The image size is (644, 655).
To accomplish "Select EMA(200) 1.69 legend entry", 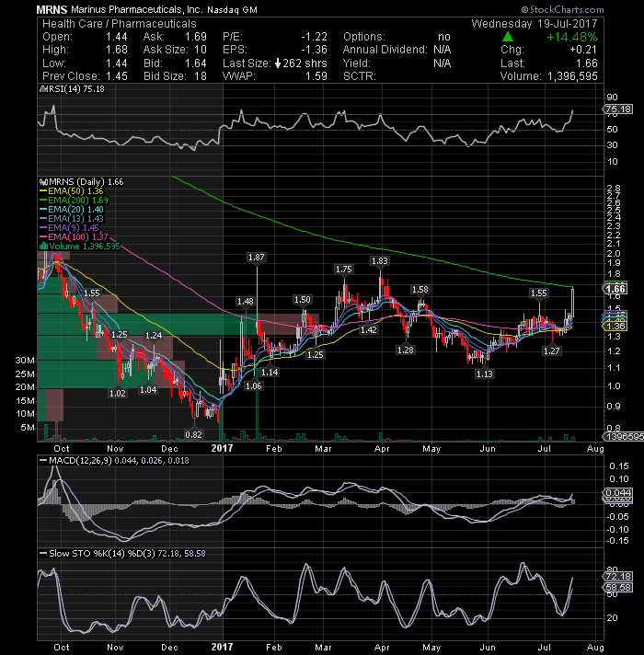I will coord(74,201).
